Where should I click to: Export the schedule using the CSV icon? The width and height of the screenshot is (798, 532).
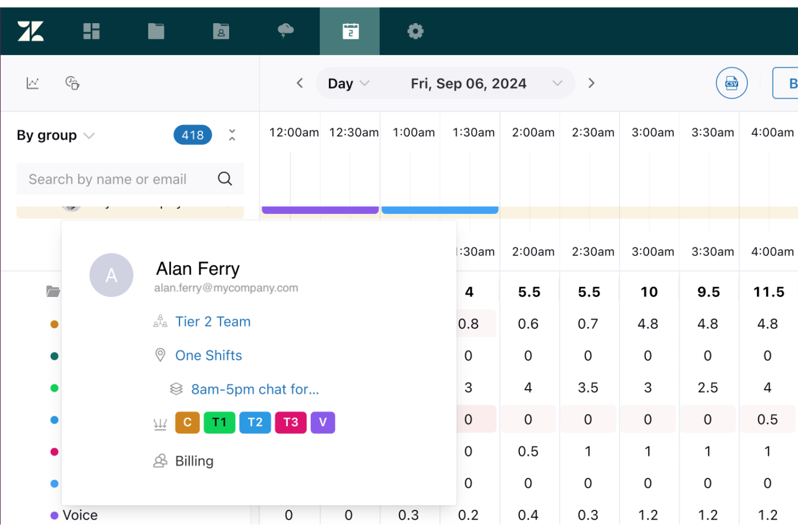pyautogui.click(x=731, y=83)
